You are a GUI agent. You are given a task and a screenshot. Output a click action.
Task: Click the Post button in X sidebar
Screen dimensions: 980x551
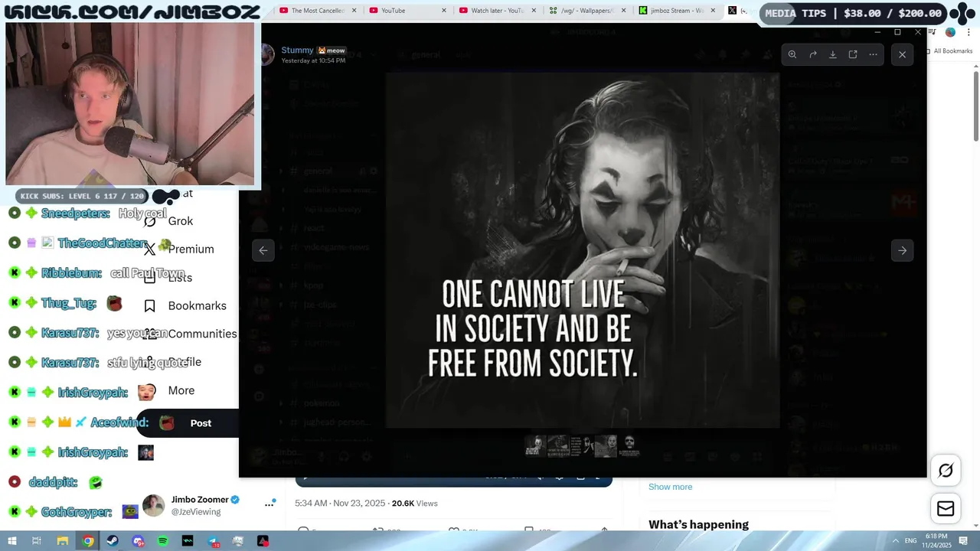(201, 423)
